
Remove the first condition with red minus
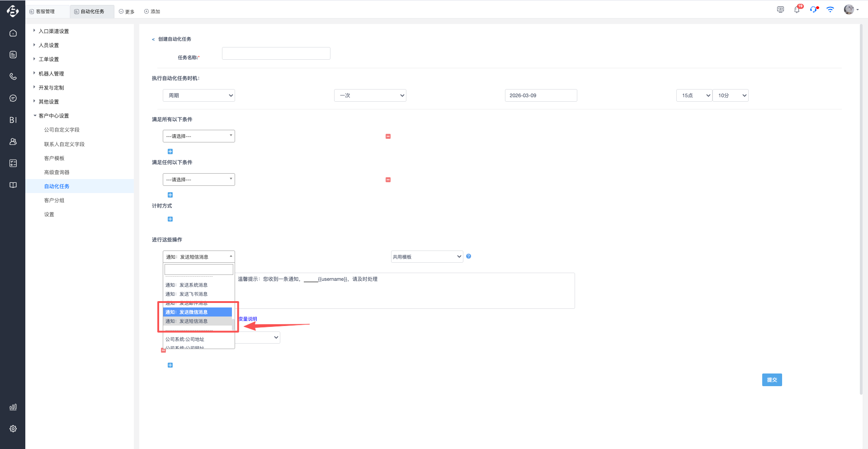(388, 136)
